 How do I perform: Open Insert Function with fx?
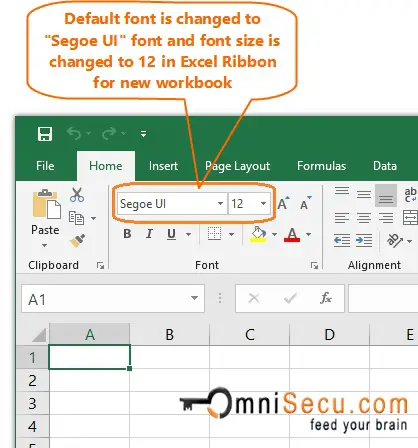click(326, 298)
